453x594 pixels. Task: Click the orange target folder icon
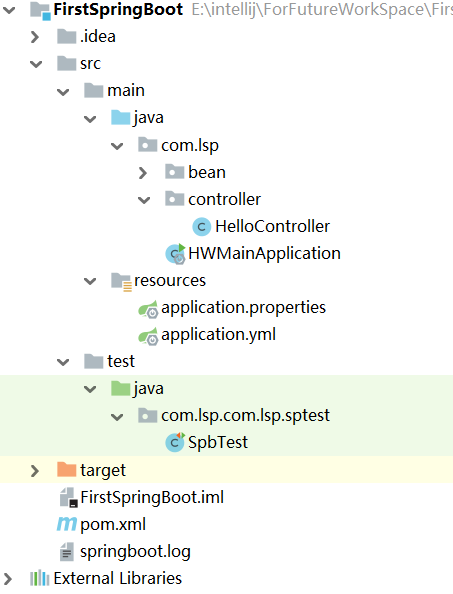coord(67,469)
